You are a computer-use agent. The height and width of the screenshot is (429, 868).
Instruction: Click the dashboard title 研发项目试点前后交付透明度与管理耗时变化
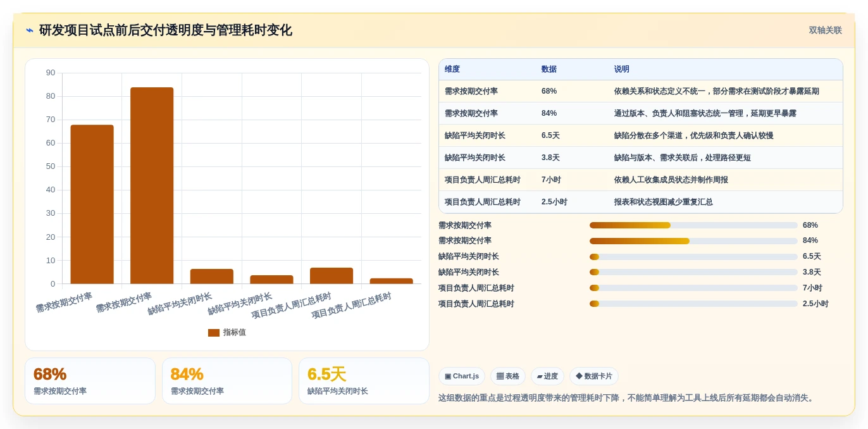(x=166, y=30)
